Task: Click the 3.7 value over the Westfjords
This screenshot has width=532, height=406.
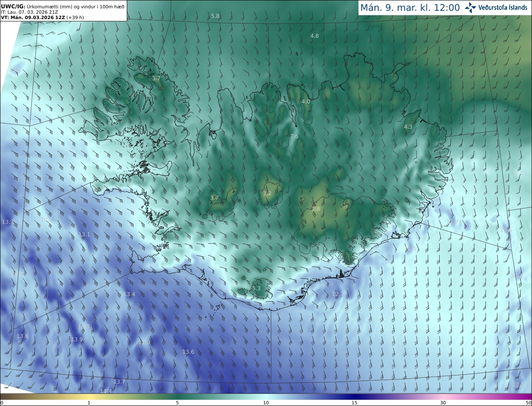Action: coord(156,78)
